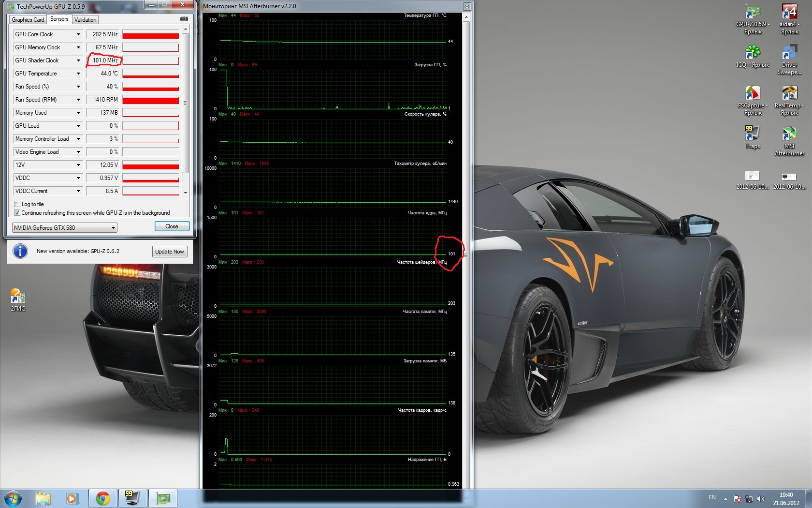Expand the Fan Speed (RPM) sensor dropdown
Viewport: 812px width, 508px height.
[x=78, y=100]
